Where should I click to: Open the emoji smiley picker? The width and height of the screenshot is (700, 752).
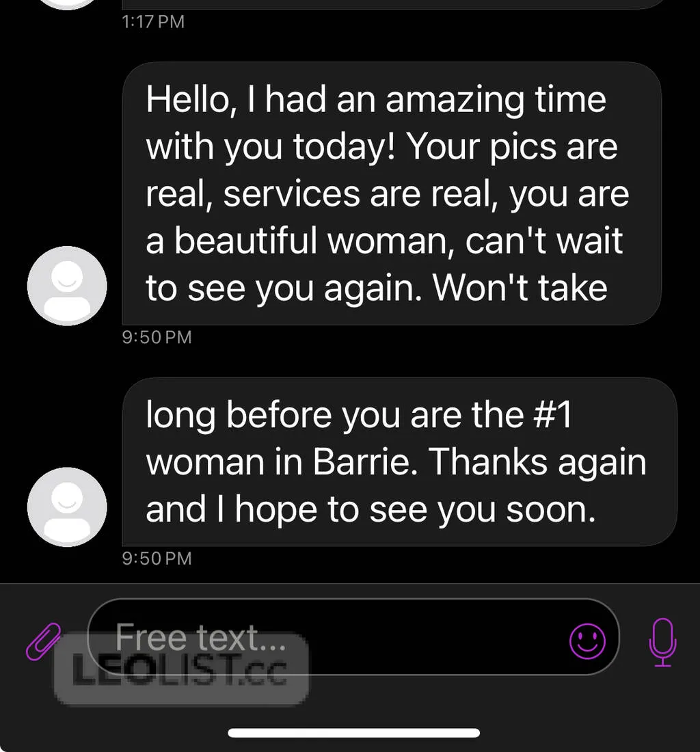click(587, 641)
